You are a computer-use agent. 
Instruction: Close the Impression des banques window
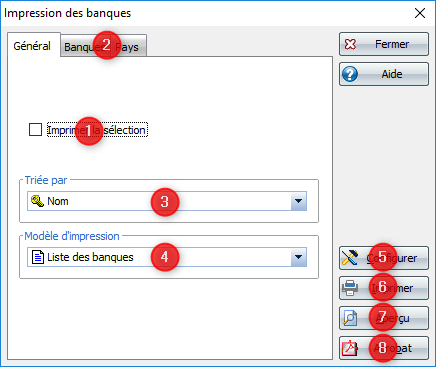420,13
